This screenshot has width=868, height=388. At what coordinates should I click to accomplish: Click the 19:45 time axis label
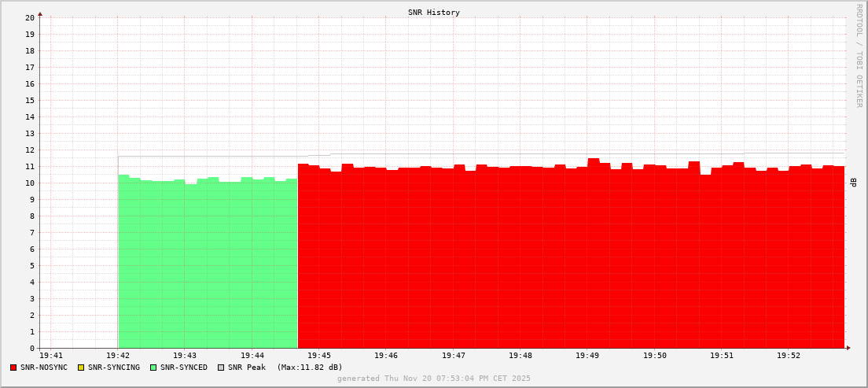tap(319, 356)
